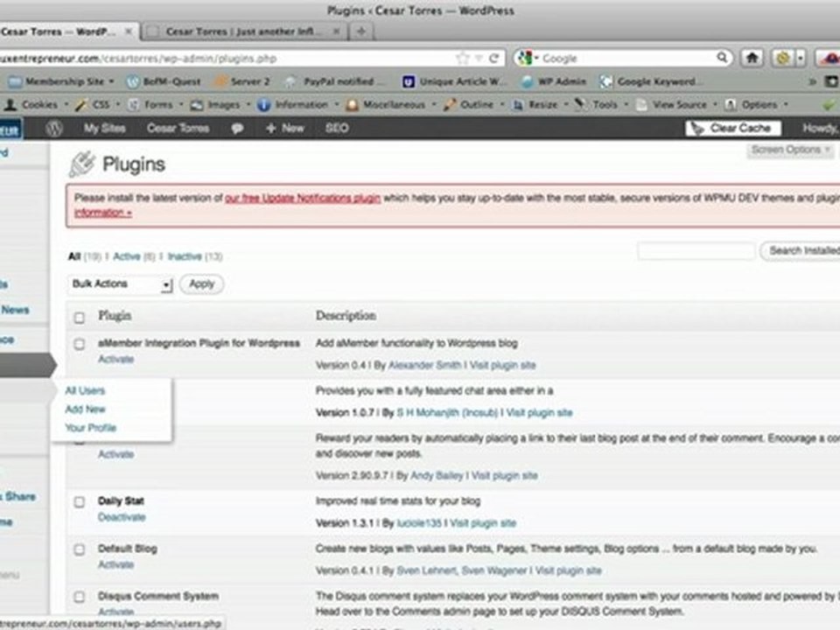840x630 pixels.
Task: Open the comments bubble icon in admin bar
Action: click(x=237, y=129)
